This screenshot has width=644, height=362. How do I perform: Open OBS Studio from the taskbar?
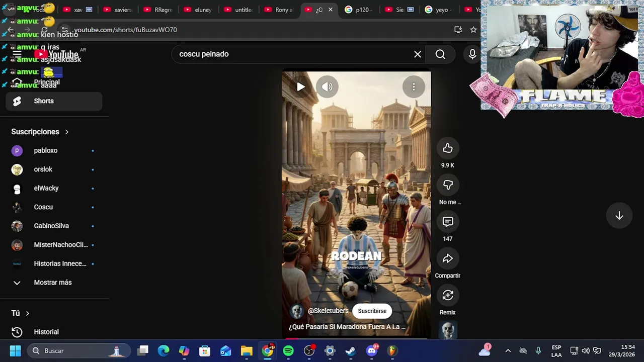click(309, 351)
